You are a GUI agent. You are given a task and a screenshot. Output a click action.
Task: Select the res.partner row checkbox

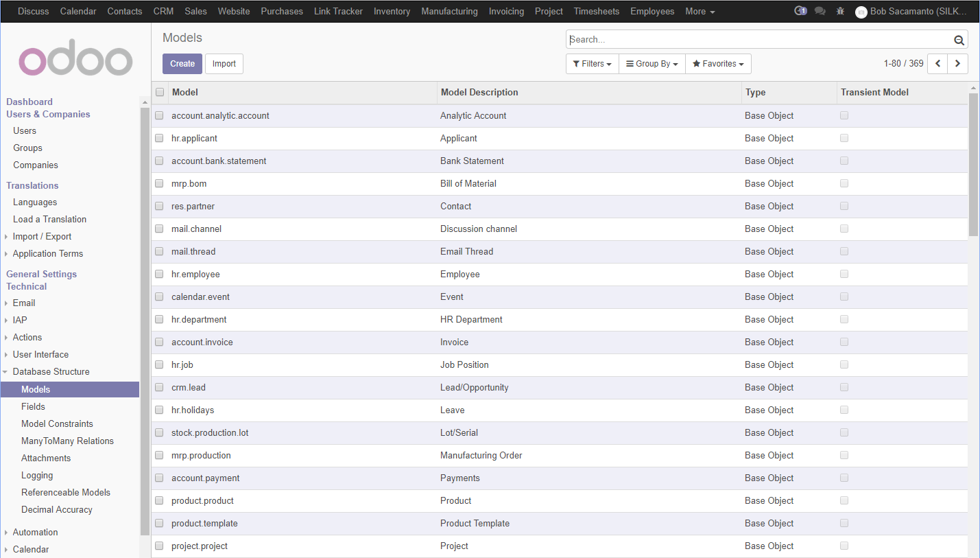(159, 206)
